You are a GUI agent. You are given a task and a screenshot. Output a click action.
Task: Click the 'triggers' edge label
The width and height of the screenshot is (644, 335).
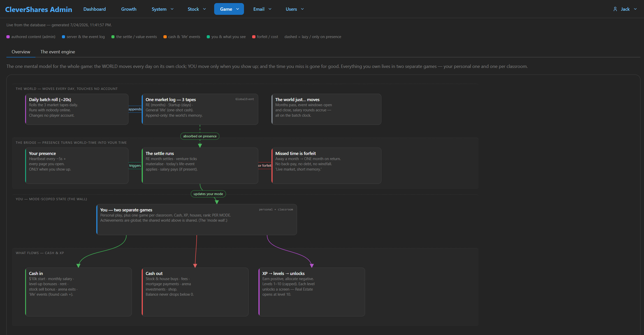135,166
